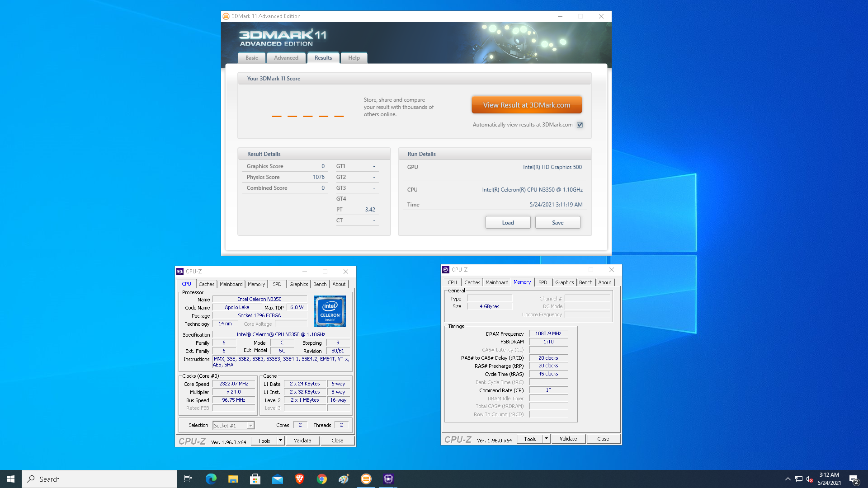Image resolution: width=868 pixels, height=488 pixels.
Task: Click the taskbar Search box
Action: [99, 479]
